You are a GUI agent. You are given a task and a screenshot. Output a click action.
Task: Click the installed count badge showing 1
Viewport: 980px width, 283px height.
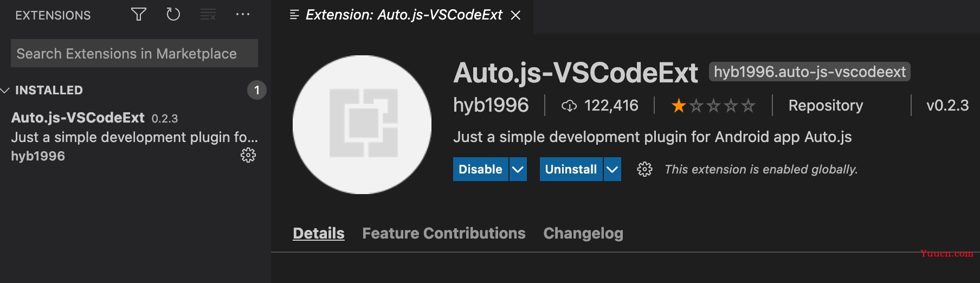point(257,90)
